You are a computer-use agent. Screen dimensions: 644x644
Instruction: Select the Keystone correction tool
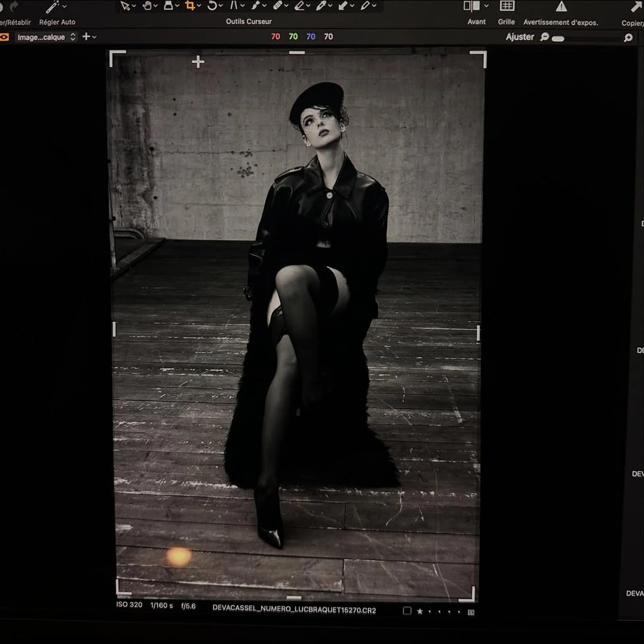(x=234, y=6)
